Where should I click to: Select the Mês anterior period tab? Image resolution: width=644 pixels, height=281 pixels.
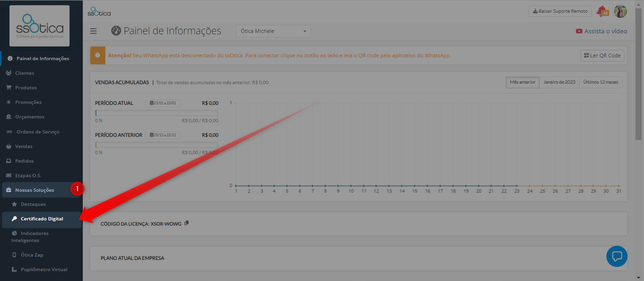[523, 82]
